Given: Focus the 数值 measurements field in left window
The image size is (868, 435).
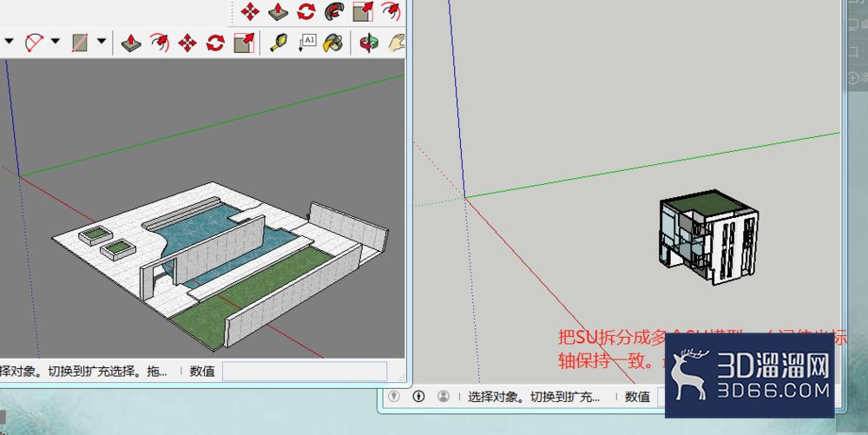Looking at the screenshot, I should [305, 372].
